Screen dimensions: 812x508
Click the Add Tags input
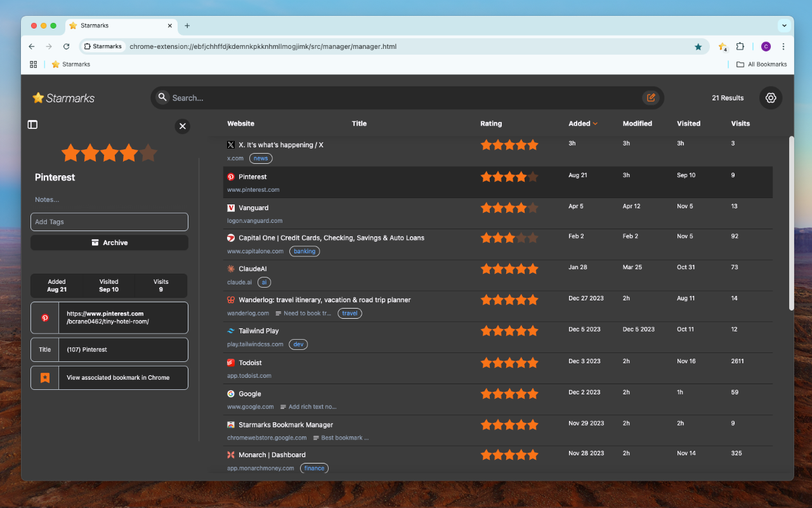click(x=109, y=222)
